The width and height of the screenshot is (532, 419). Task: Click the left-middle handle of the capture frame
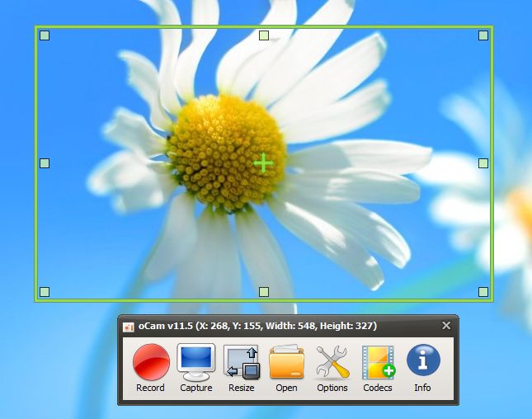click(45, 163)
